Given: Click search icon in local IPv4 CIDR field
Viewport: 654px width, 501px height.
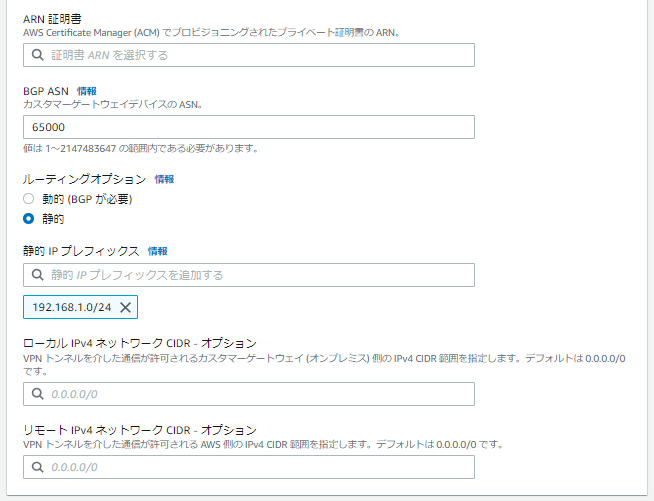Looking at the screenshot, I should (x=37, y=395).
